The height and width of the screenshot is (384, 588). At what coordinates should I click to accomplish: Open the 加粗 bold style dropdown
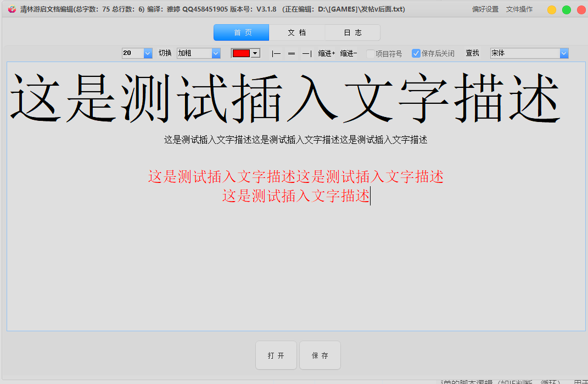point(199,53)
